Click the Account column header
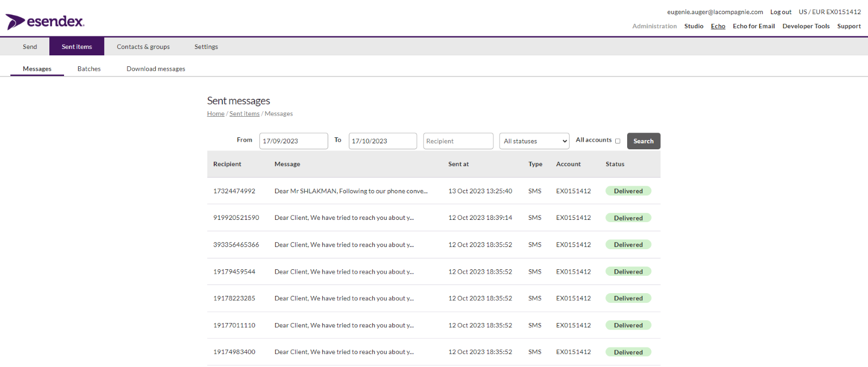The image size is (868, 367). click(568, 164)
